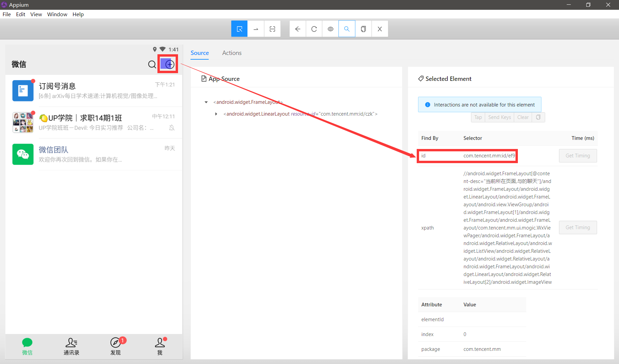619x364 pixels.
Task: Click Get Timing for id selector
Action: point(578,156)
